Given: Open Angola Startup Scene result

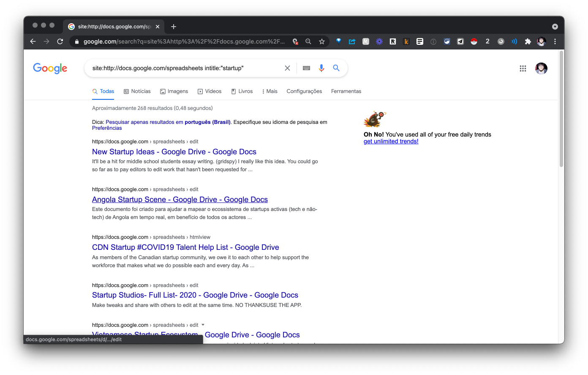Looking at the screenshot, I should [180, 200].
